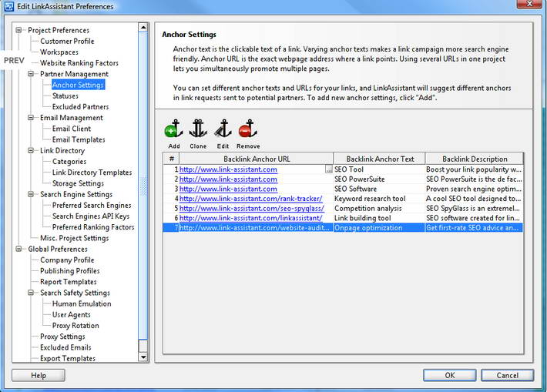
Task: Click the green Add anchor icon
Action: [173, 129]
